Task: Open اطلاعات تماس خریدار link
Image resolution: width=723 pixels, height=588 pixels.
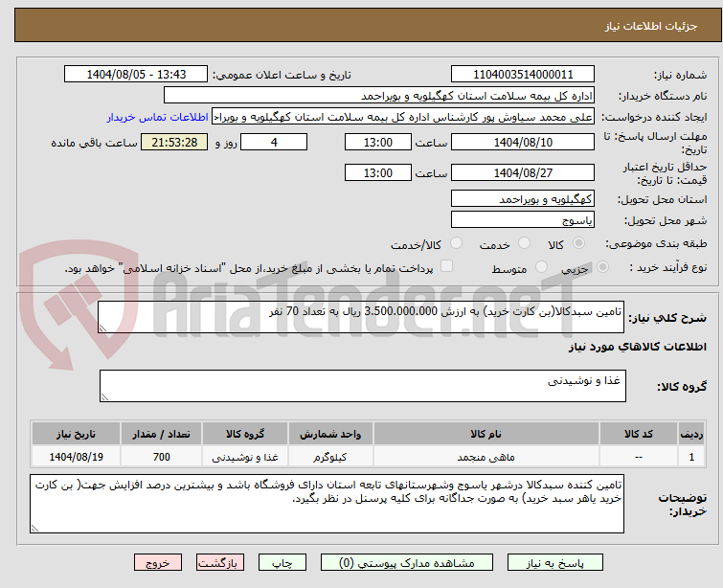Action: 158,117
